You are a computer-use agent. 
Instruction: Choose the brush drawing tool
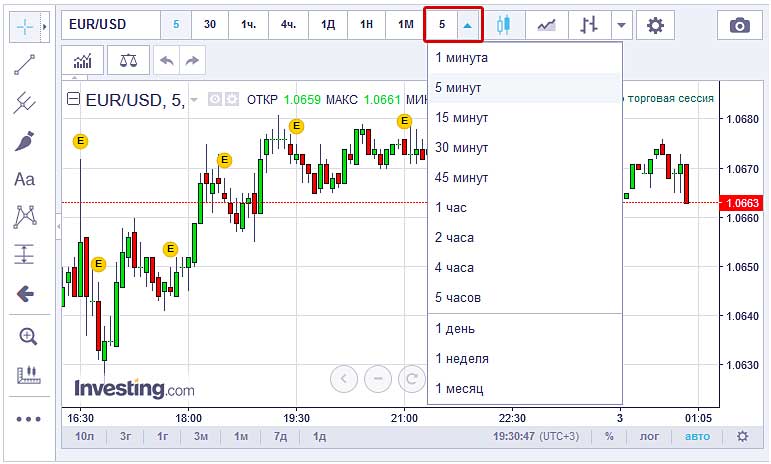click(25, 141)
